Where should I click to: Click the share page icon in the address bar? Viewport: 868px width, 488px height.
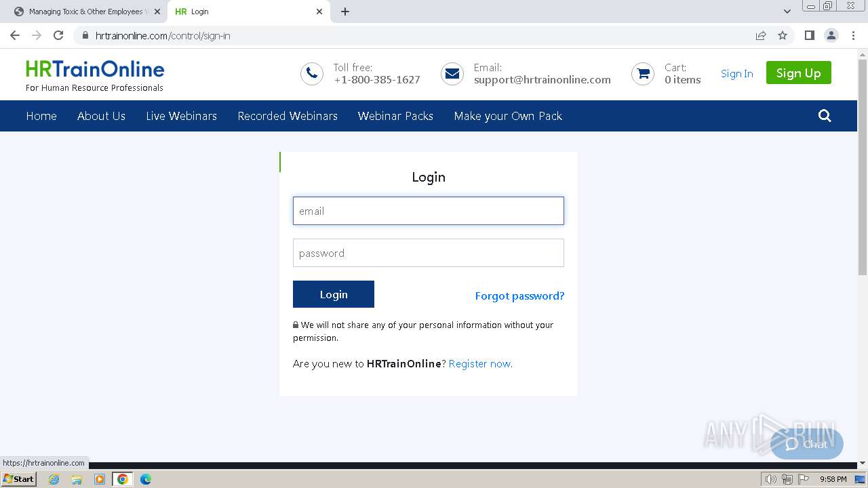pos(761,35)
